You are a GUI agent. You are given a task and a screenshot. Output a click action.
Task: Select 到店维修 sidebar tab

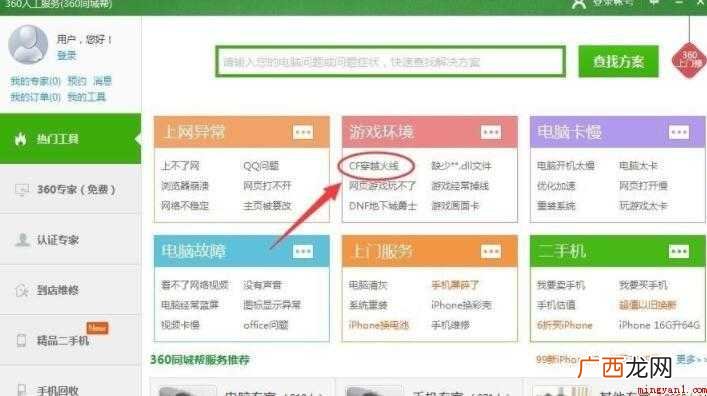pos(70,290)
